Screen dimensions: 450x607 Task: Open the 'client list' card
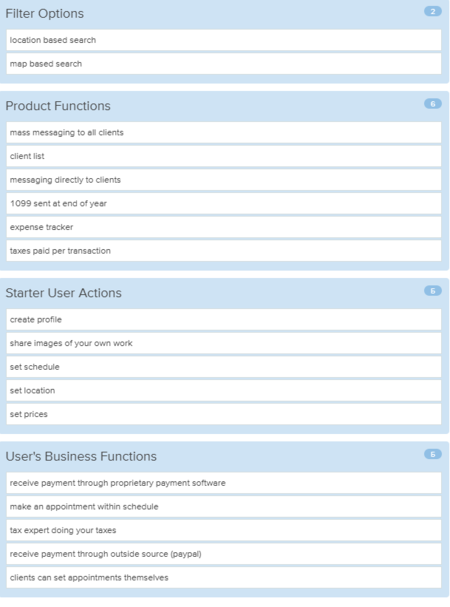point(224,156)
